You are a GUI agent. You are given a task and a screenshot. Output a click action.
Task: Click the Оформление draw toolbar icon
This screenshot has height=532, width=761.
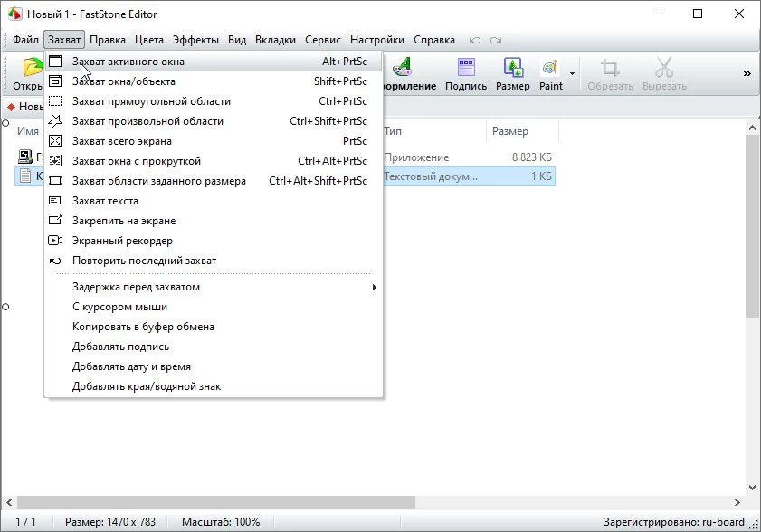(403, 67)
